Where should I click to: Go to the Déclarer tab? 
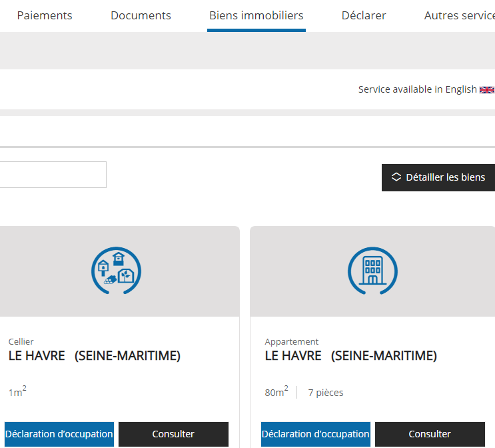click(x=364, y=15)
